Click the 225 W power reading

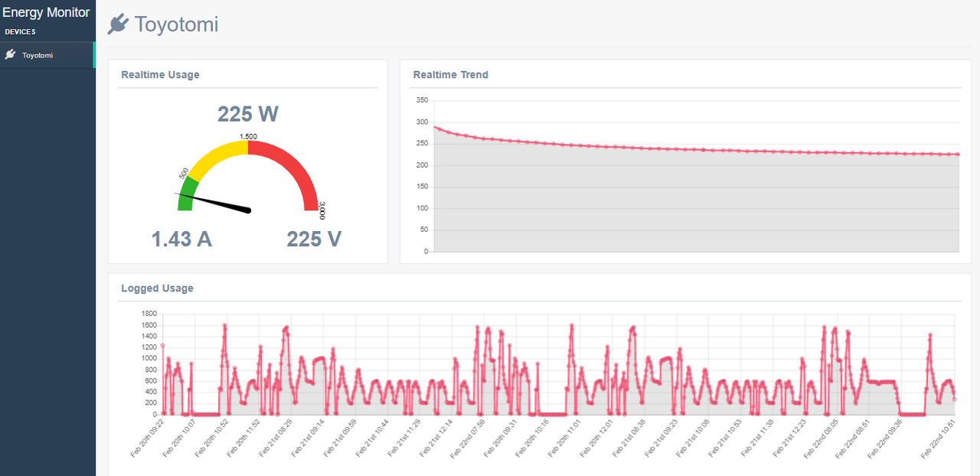tap(247, 114)
